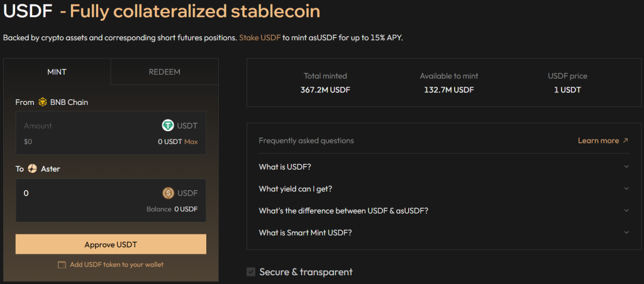Click the Aster network logo icon
Image resolution: width=644 pixels, height=284 pixels.
[x=33, y=169]
